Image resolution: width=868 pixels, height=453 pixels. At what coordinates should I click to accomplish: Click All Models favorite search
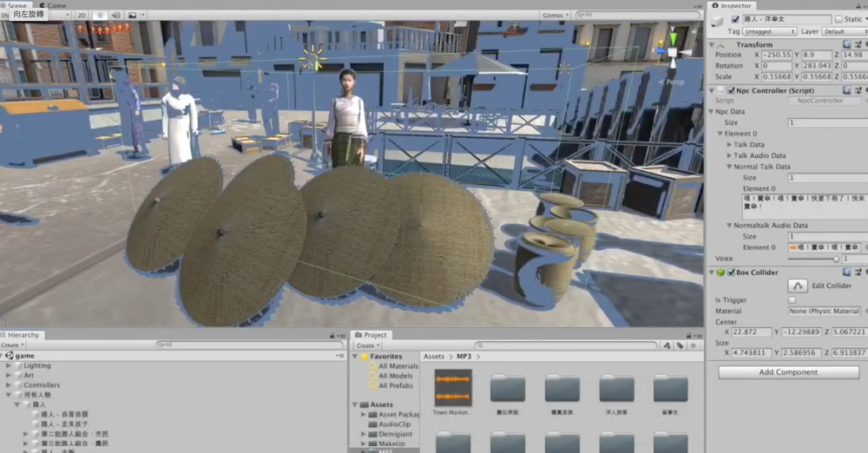point(395,376)
